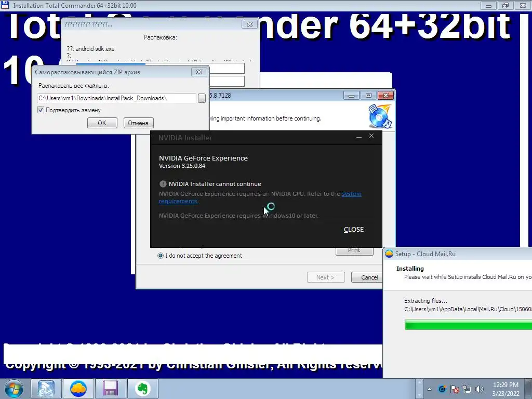532x399 pixels.
Task: Open the Action Center flag tray icon
Action: (454, 389)
